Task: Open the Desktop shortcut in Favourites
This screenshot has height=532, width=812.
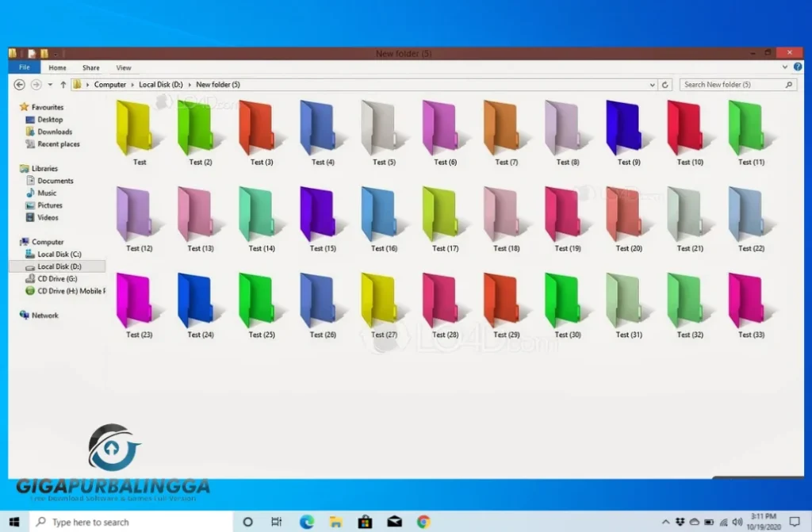Action: (45, 119)
